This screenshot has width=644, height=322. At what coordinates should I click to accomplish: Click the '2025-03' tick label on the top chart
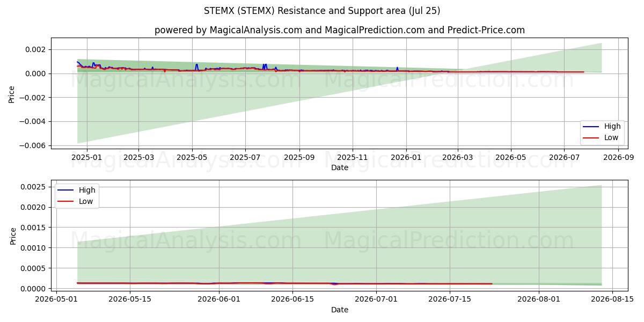coord(138,158)
